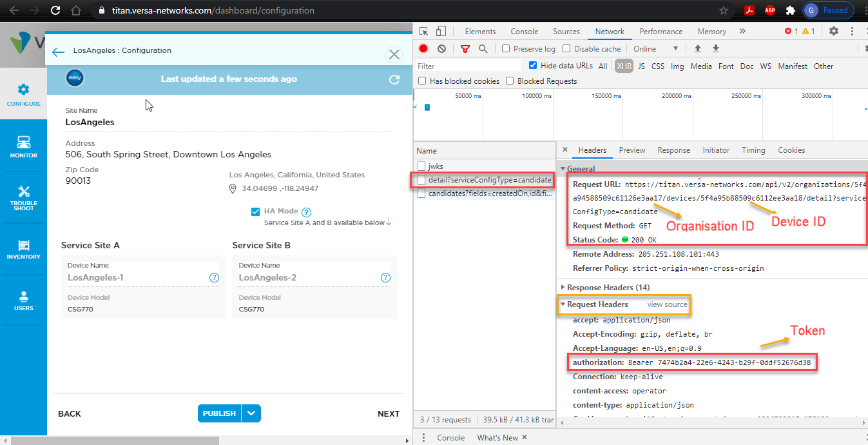Viewport: 868px width, 445px height.
Task: Uncheck the HA Mode checkbox
Action: [256, 212]
